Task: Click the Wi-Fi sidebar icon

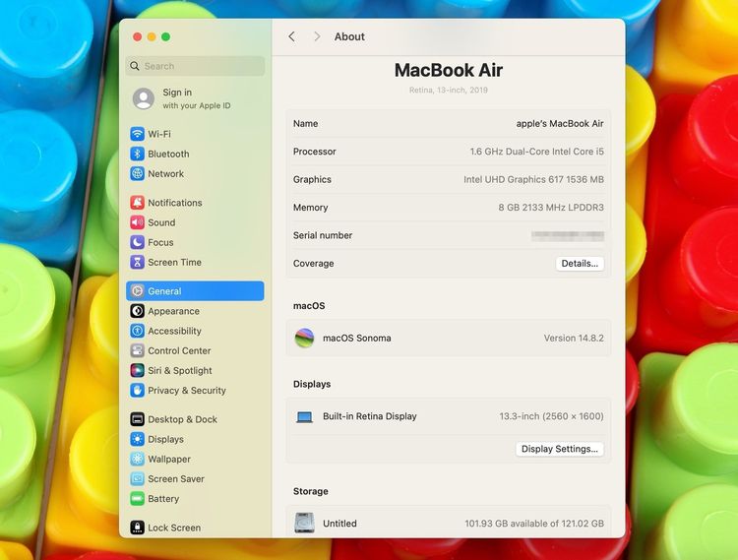Action: coord(137,134)
